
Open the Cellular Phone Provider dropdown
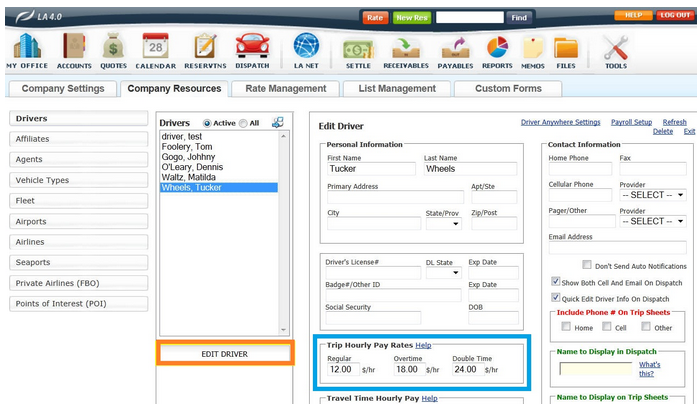(652, 194)
